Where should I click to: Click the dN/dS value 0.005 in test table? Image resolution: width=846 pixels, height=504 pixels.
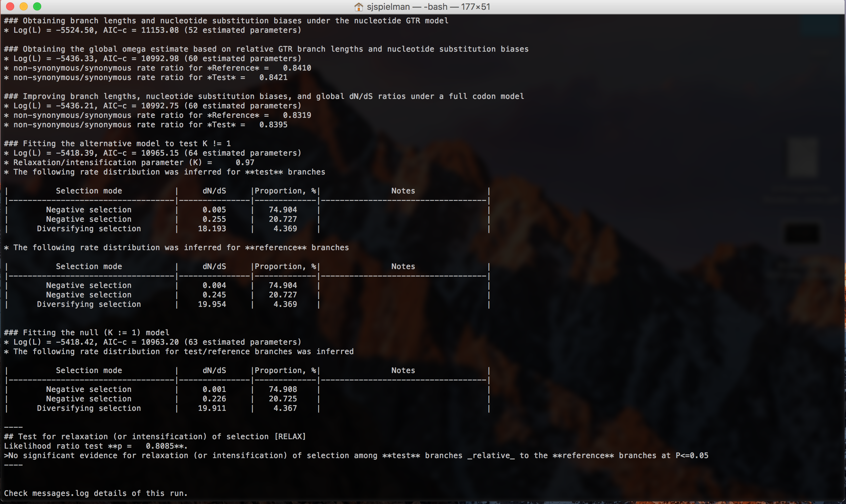[214, 210]
